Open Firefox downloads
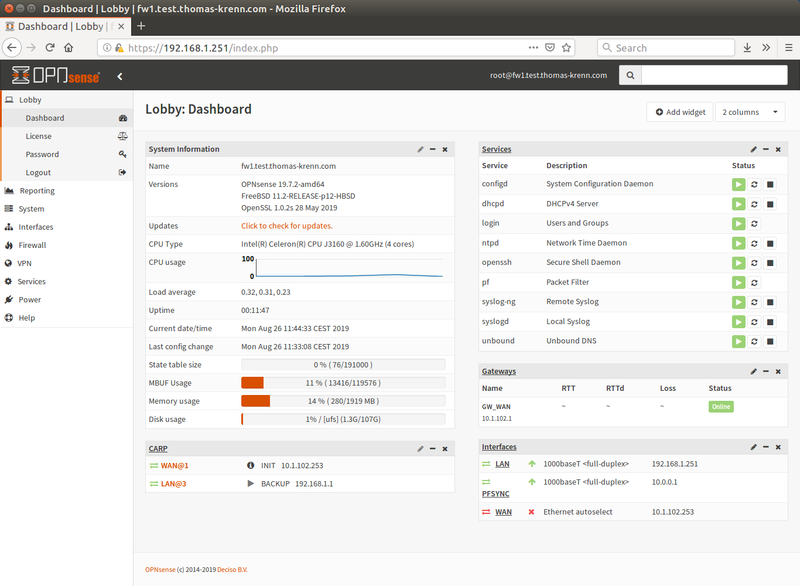Viewport: 800px width, 586px height. tap(747, 47)
